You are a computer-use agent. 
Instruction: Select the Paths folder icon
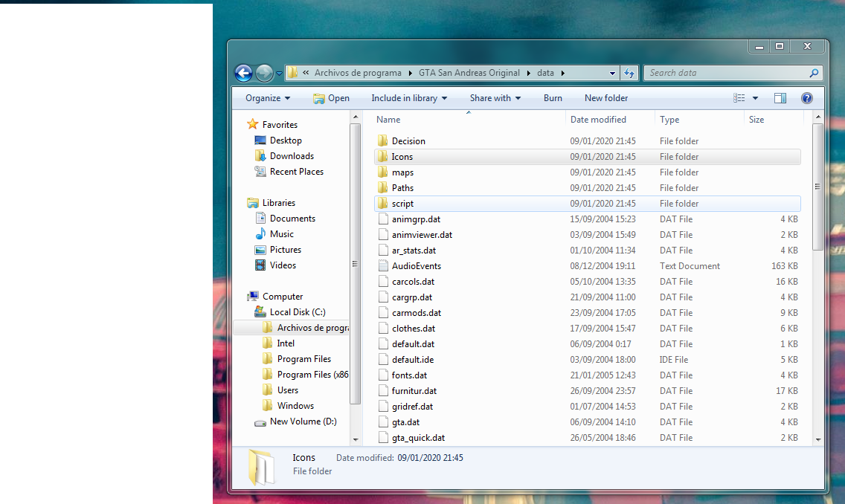382,187
